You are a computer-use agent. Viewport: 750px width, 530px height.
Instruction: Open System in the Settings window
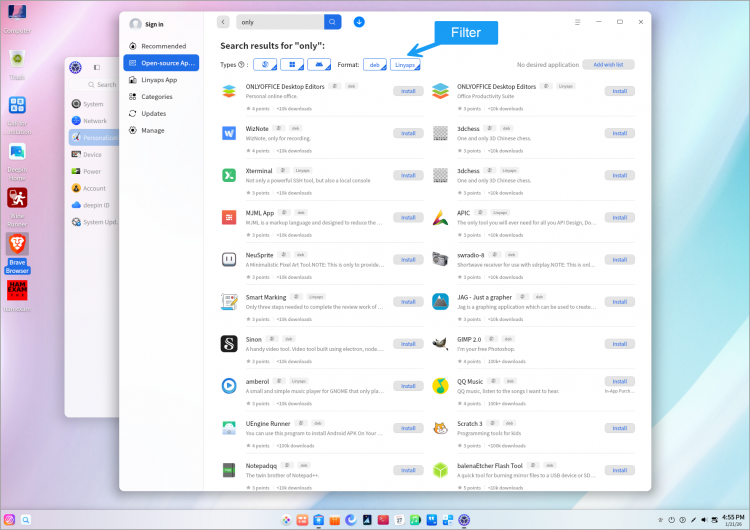pos(93,104)
